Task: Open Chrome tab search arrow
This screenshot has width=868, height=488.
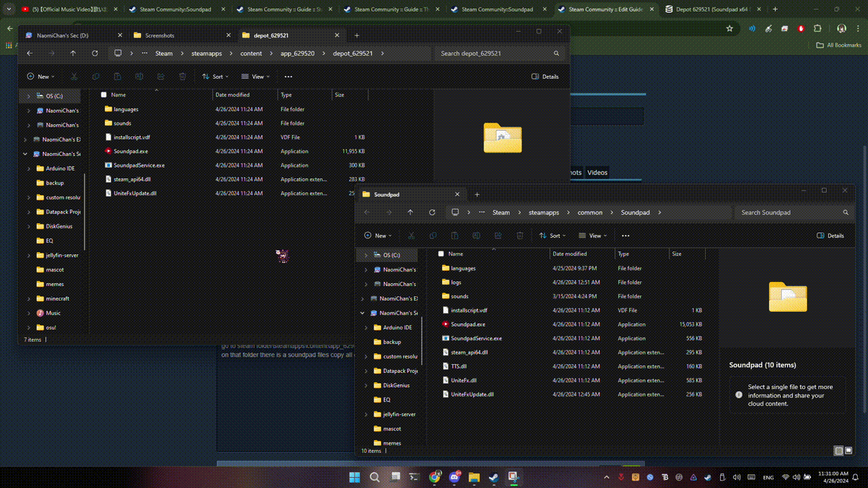Action: 9,9
